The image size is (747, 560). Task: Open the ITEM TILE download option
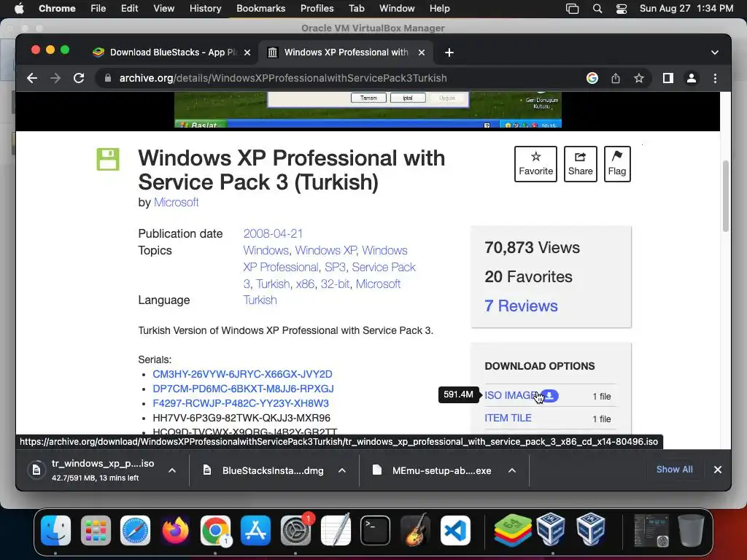508,418
